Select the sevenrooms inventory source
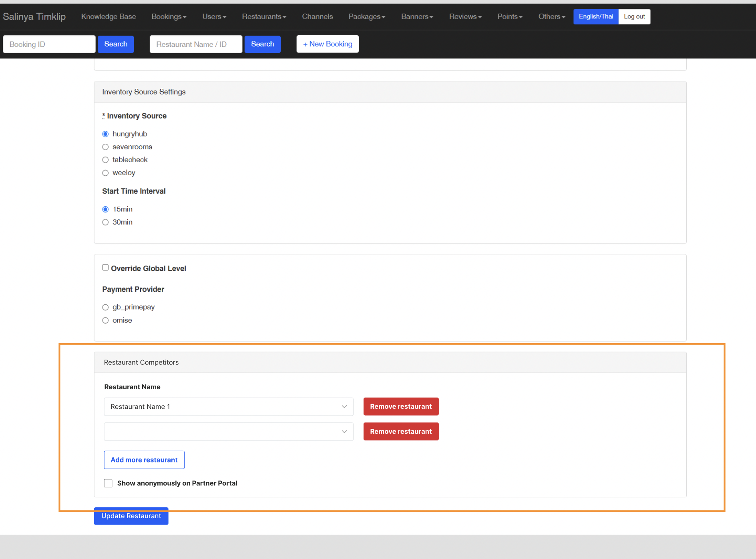 tap(105, 147)
